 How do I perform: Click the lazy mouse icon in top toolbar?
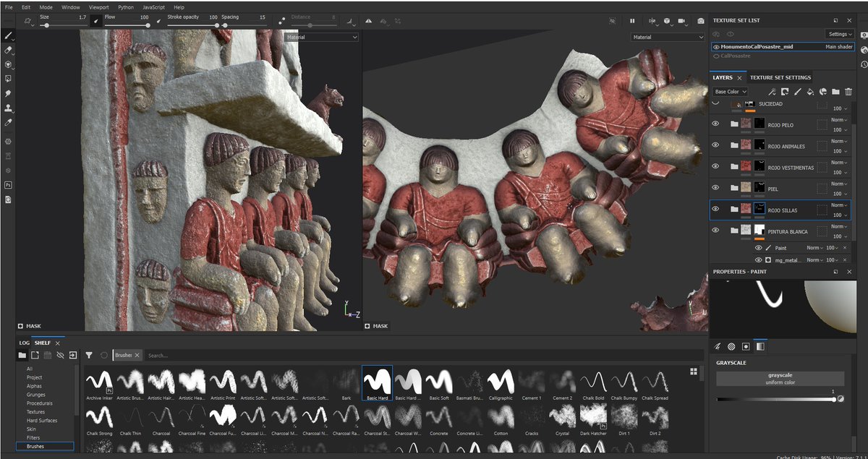283,21
